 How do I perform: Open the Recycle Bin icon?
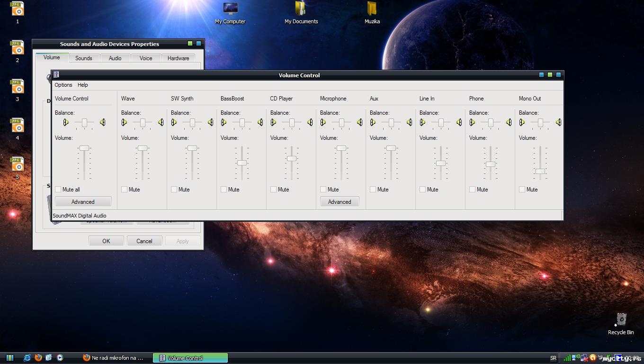coord(621,320)
